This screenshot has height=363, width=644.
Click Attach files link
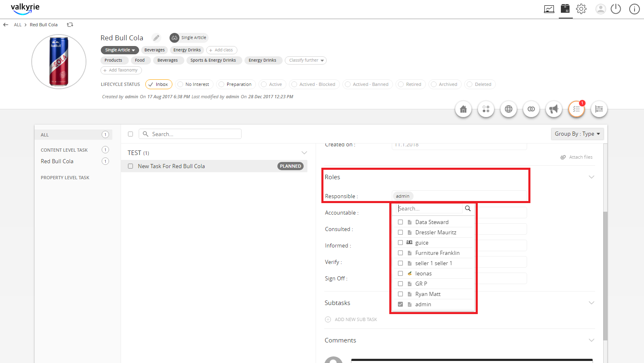pyautogui.click(x=581, y=157)
